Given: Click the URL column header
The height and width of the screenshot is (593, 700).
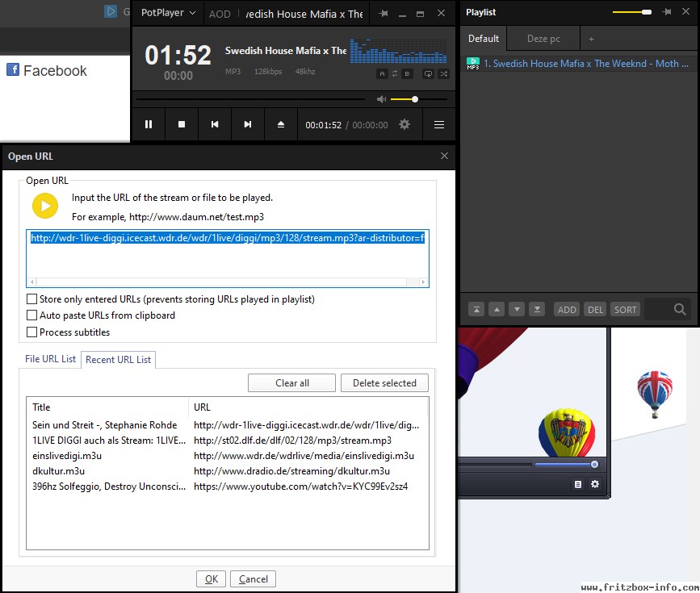Looking at the screenshot, I should (308, 407).
